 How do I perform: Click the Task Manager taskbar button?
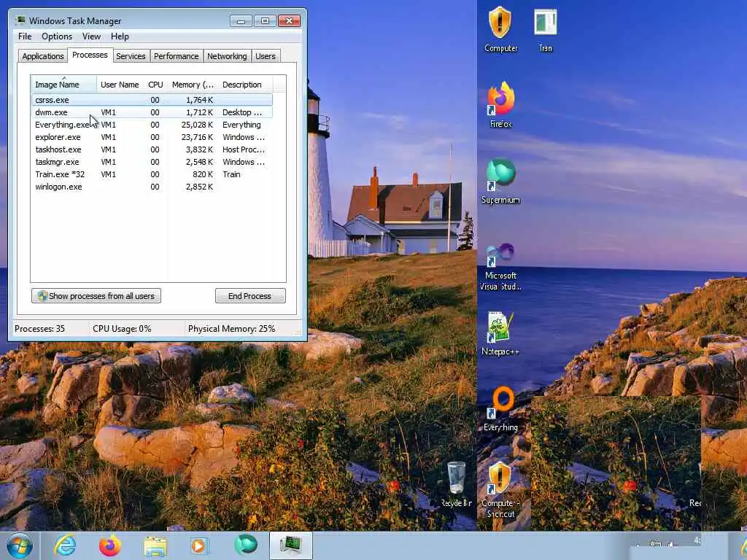[x=290, y=545]
